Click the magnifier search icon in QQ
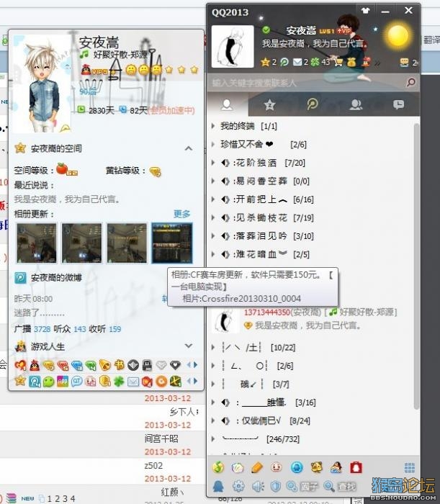 (411, 83)
